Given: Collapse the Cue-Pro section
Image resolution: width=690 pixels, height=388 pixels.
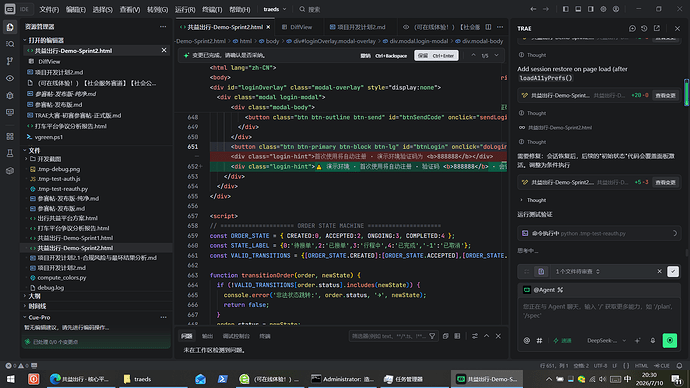Looking at the screenshot, I should [25, 317].
